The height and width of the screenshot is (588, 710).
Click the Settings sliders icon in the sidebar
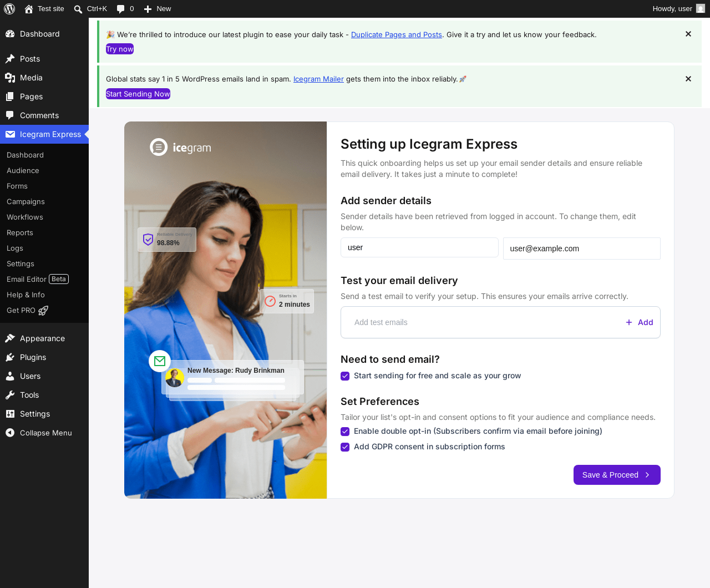click(x=10, y=414)
